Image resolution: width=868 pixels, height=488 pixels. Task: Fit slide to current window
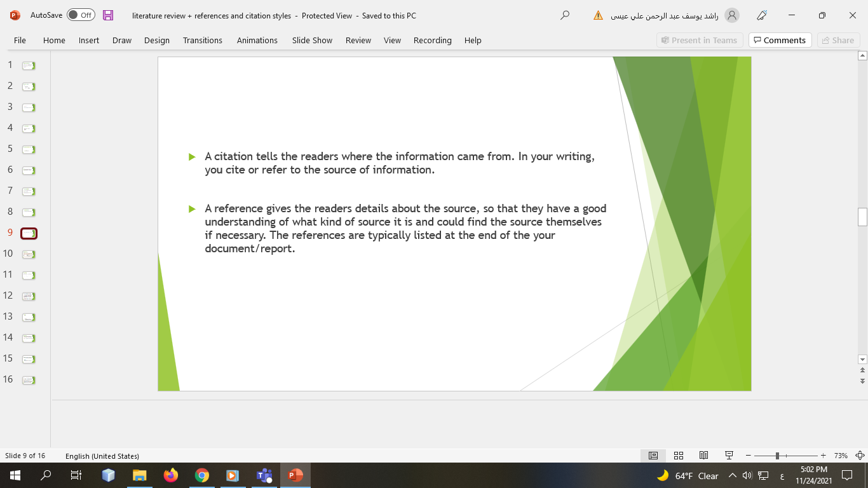[860, 456]
